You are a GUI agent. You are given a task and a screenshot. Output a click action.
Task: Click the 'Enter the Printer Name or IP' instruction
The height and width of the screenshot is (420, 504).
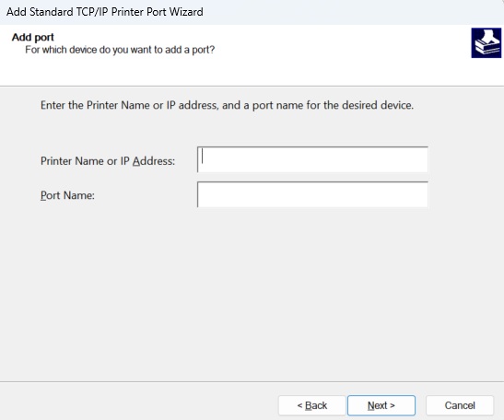[x=227, y=105]
